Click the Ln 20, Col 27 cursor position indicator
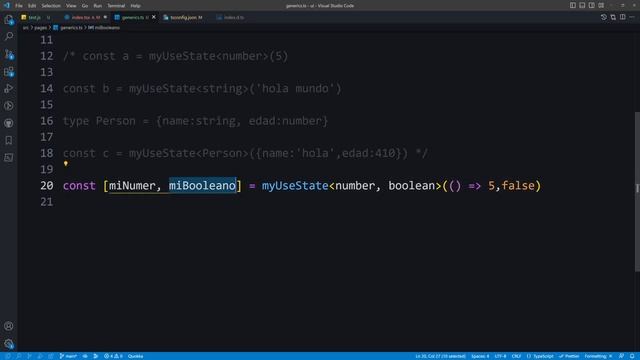 click(x=440, y=356)
